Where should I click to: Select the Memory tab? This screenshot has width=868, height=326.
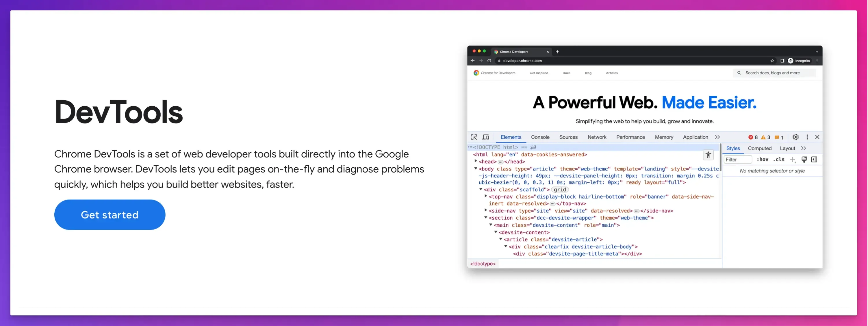click(664, 137)
